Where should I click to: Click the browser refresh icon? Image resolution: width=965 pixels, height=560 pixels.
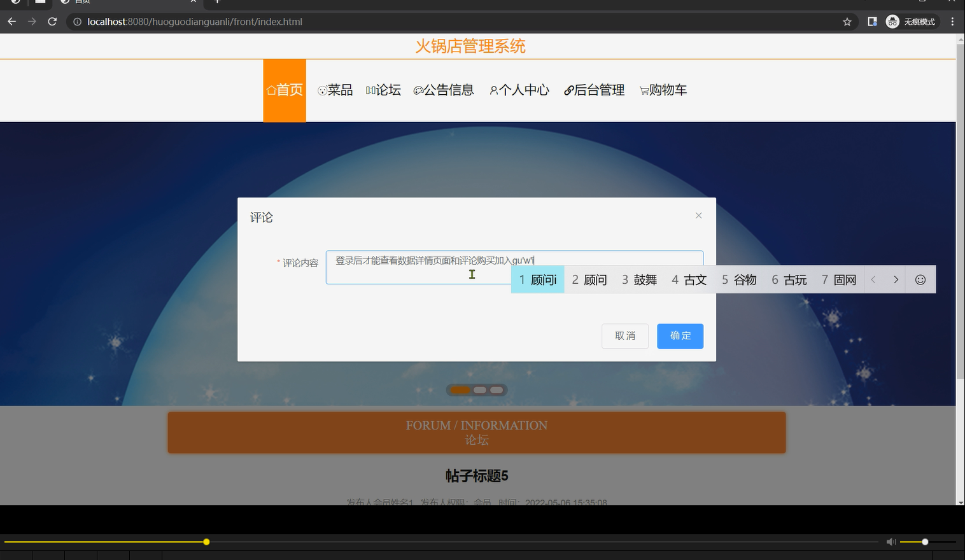pos(52,21)
